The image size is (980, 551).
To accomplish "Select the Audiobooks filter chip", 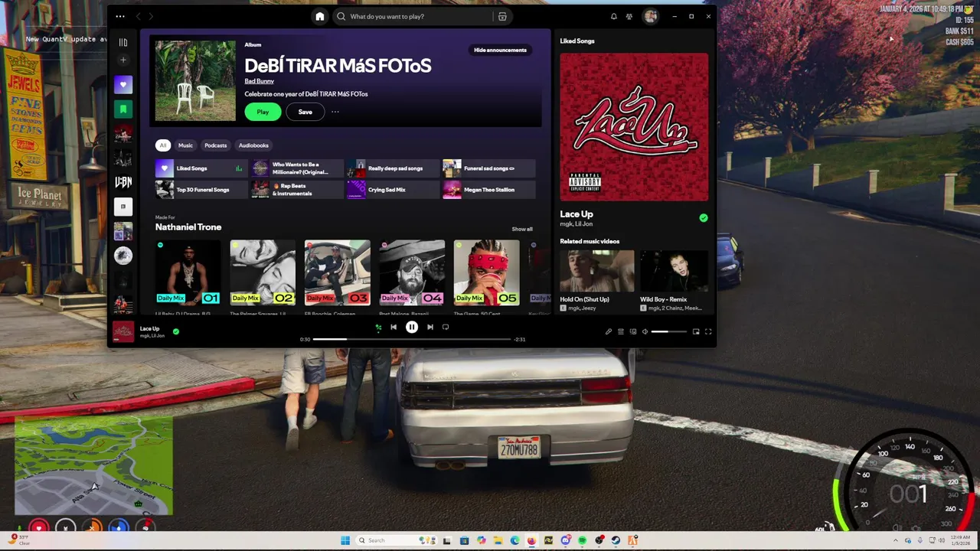I will [253, 145].
